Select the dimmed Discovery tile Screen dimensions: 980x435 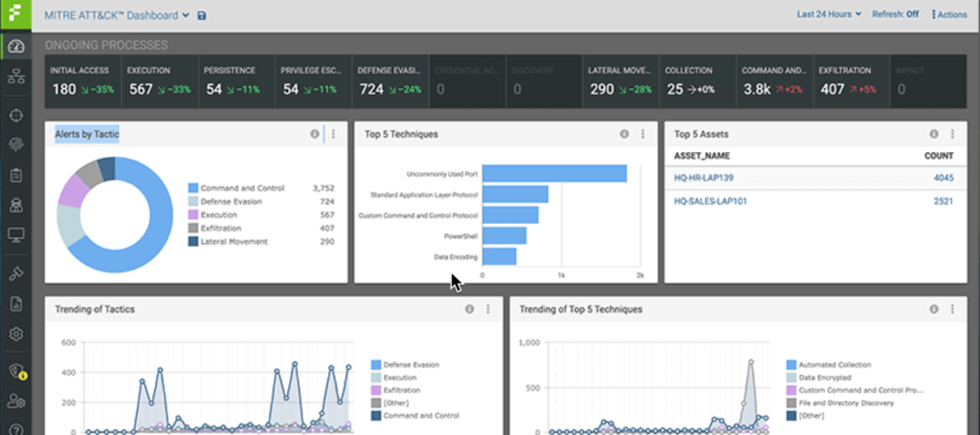[x=544, y=81]
